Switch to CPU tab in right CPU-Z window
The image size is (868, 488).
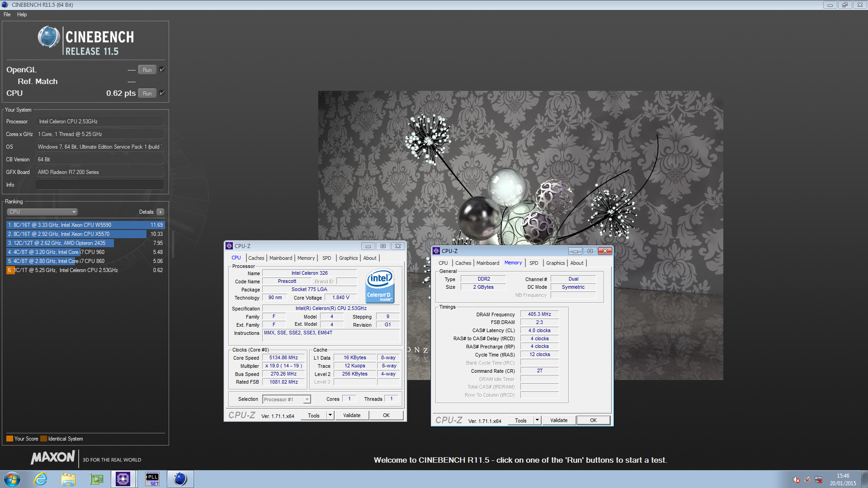point(443,263)
